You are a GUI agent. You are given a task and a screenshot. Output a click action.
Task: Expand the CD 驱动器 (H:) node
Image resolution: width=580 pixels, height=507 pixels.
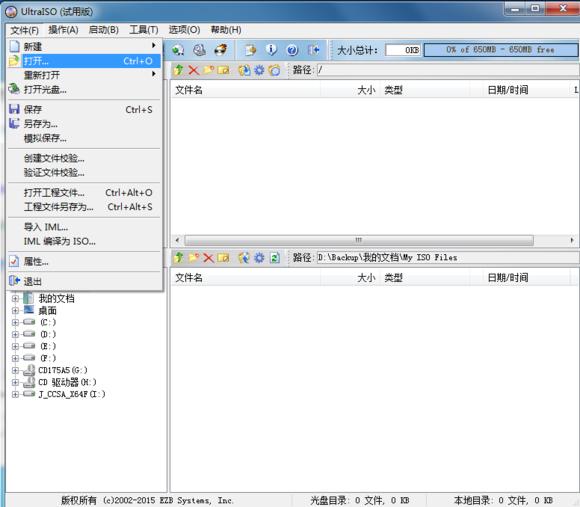coord(15,382)
